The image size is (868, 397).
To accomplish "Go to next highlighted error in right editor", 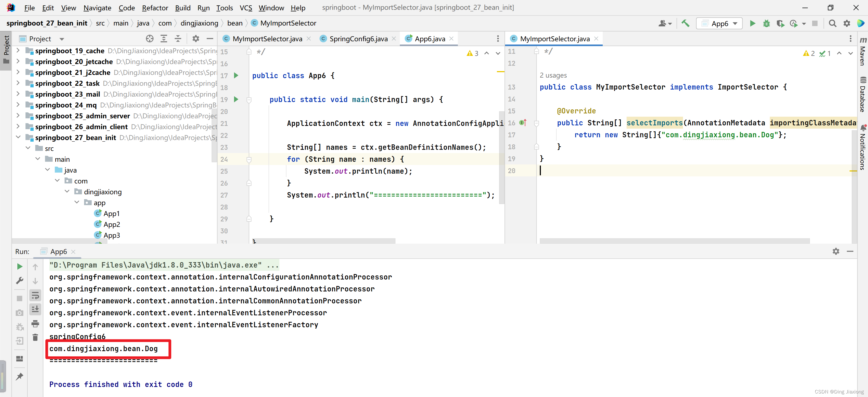I will 850,53.
